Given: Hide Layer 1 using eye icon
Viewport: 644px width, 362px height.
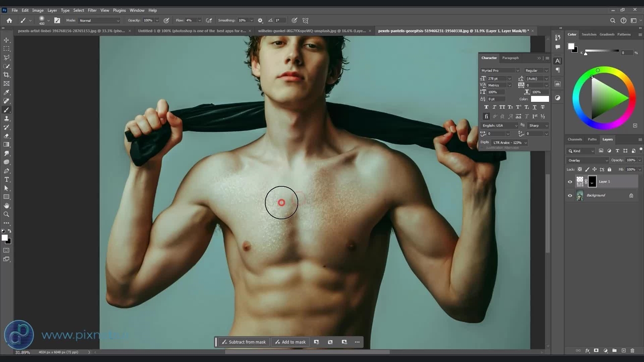Looking at the screenshot, I should pos(570,182).
